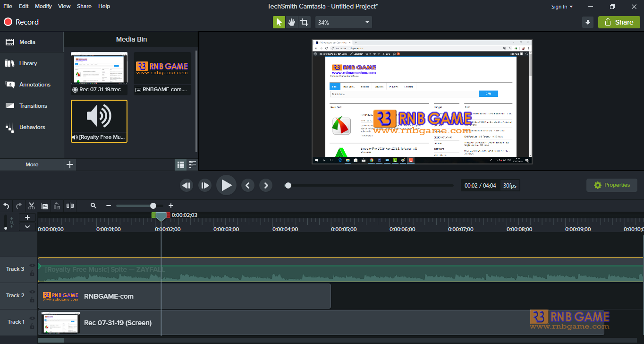644x344 pixels.
Task: Open the 30fps frame rate setting
Action: (510, 186)
